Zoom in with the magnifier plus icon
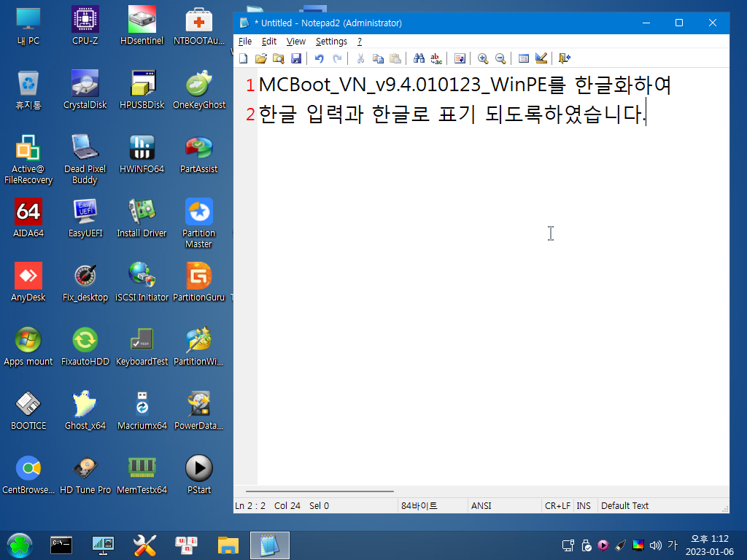 tap(483, 58)
